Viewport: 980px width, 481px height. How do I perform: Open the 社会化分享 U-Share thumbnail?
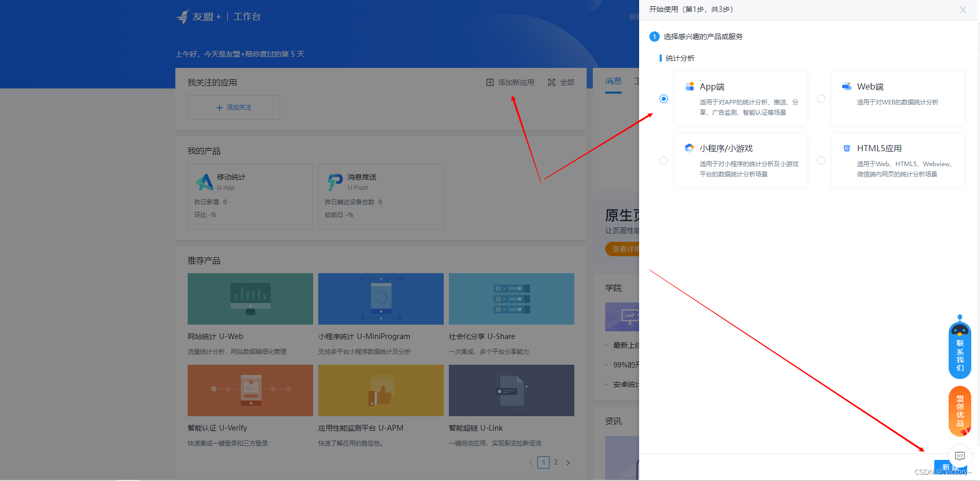pos(512,299)
